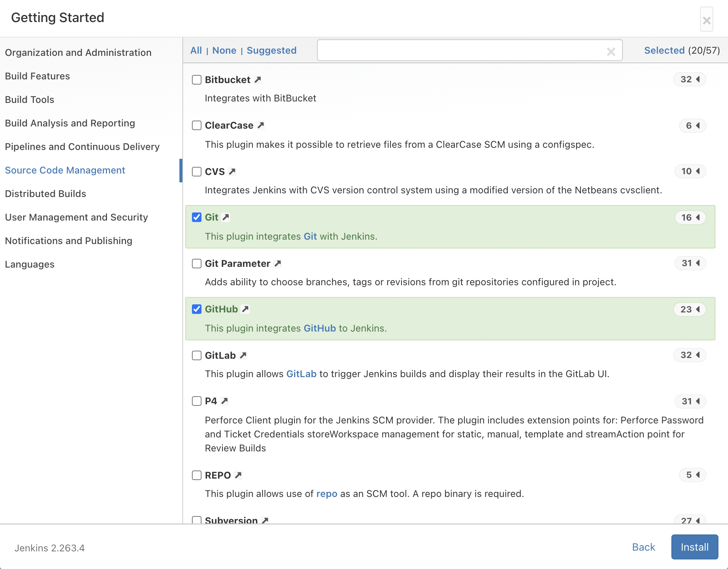The width and height of the screenshot is (728, 569).
Task: Open Pipelines and Continuous Delivery category
Action: (x=82, y=147)
